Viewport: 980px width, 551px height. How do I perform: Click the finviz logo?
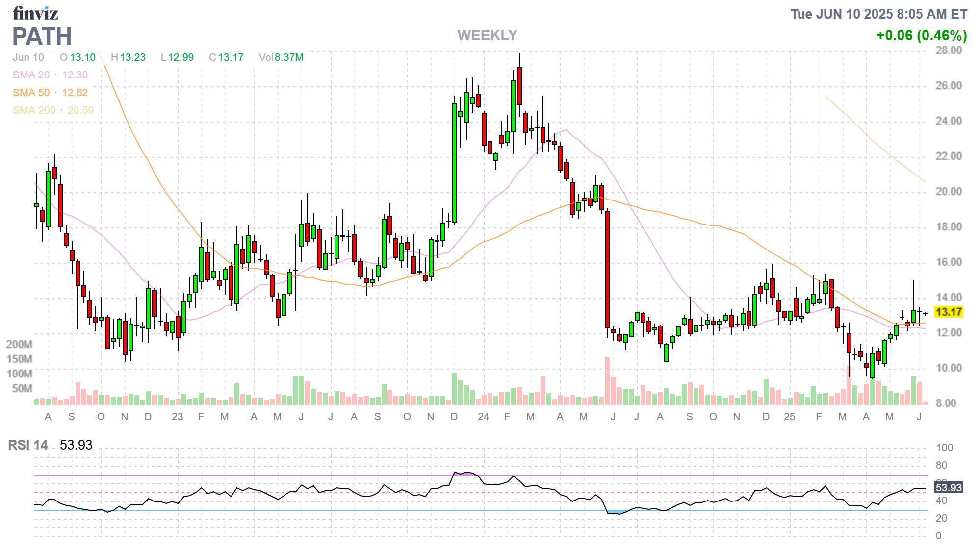35,13
